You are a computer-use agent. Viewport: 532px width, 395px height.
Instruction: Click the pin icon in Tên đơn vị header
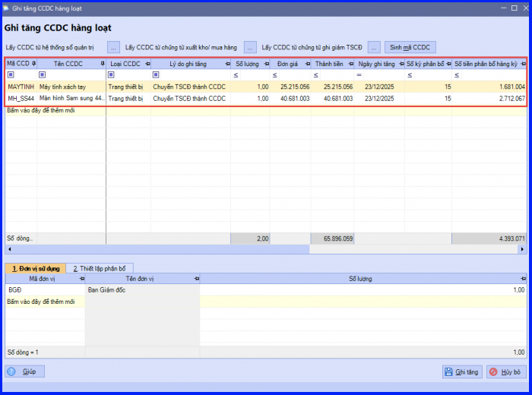click(195, 279)
